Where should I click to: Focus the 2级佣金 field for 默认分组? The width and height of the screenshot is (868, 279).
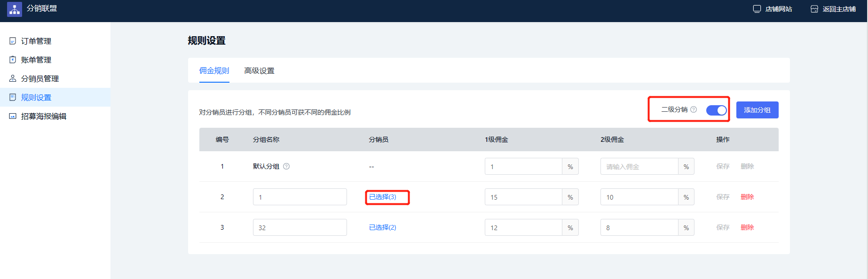(x=639, y=166)
